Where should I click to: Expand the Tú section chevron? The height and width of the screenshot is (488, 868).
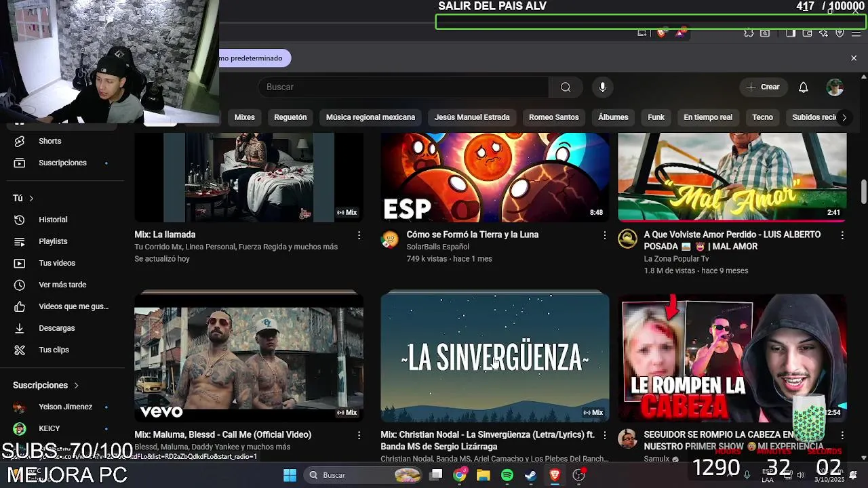point(31,198)
